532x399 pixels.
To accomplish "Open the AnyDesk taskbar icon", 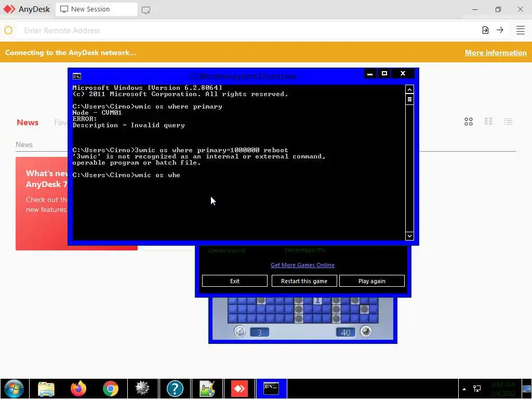I will coord(239,389).
